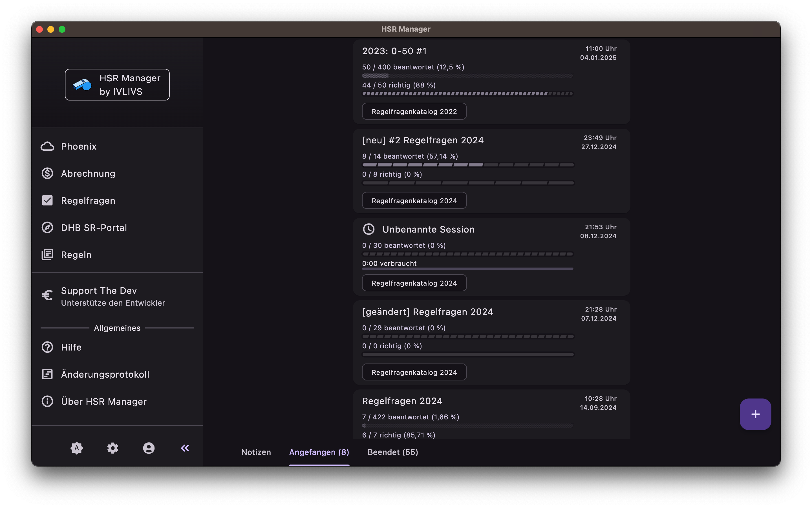Click the 50 / 400 beantwortet progress bar
This screenshot has height=508, width=812.
click(x=467, y=76)
